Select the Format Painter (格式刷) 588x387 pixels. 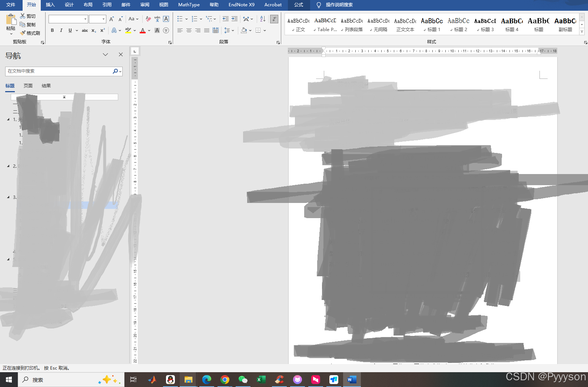[x=30, y=33]
